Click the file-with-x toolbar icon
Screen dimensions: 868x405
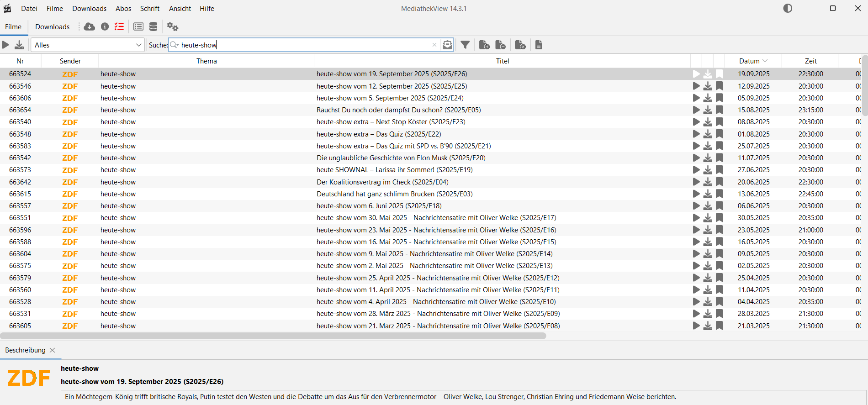coord(520,45)
